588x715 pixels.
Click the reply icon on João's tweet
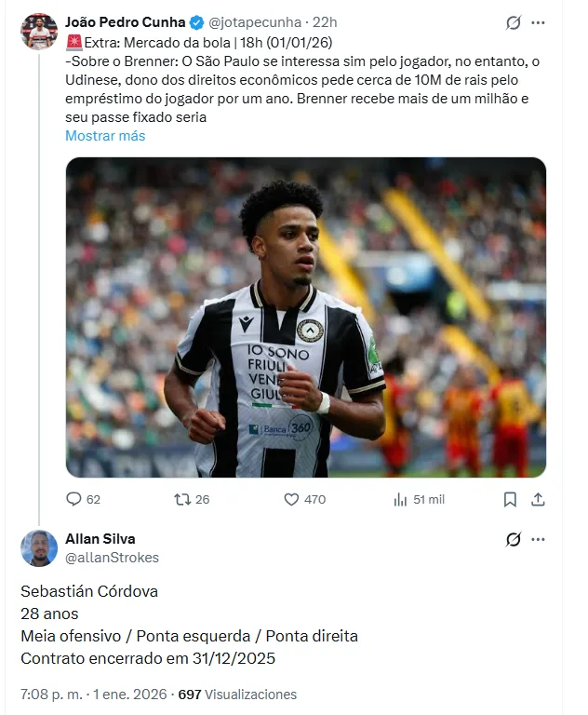[74, 499]
